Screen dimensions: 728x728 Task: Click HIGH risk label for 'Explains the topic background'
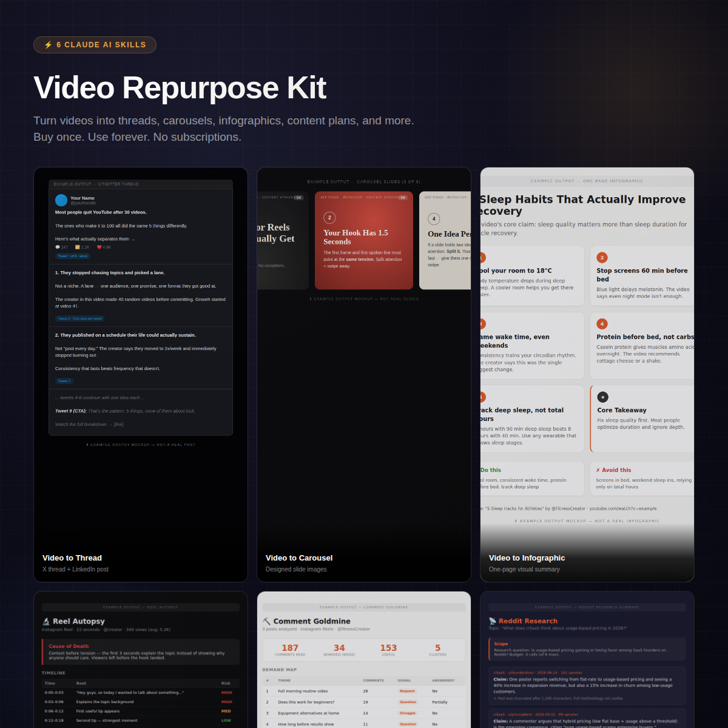(x=227, y=702)
